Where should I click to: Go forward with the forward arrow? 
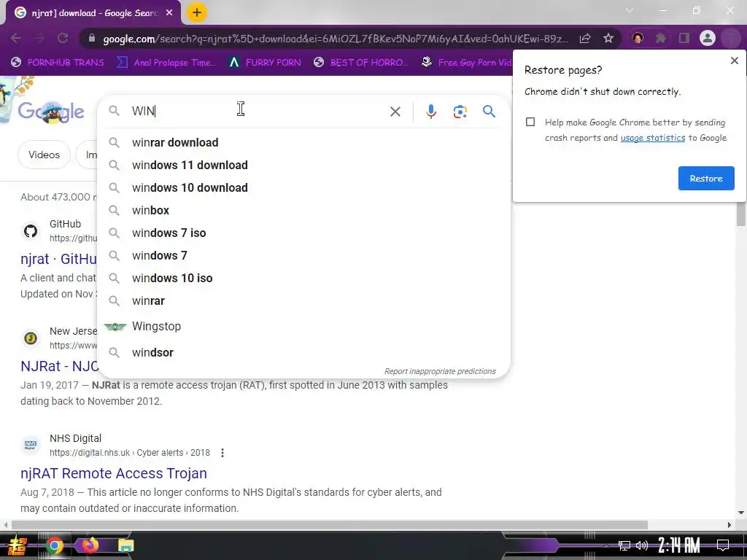click(x=39, y=39)
